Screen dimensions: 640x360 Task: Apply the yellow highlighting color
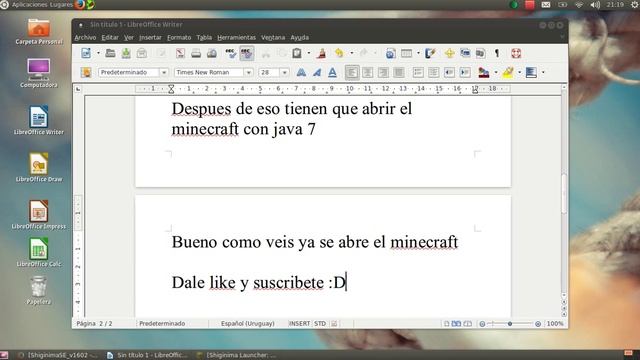(508, 72)
